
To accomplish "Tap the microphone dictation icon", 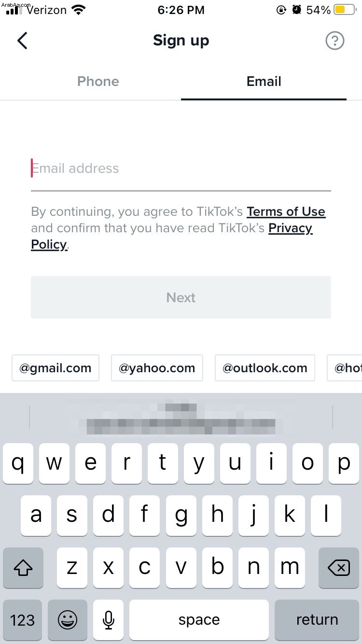I will [109, 620].
